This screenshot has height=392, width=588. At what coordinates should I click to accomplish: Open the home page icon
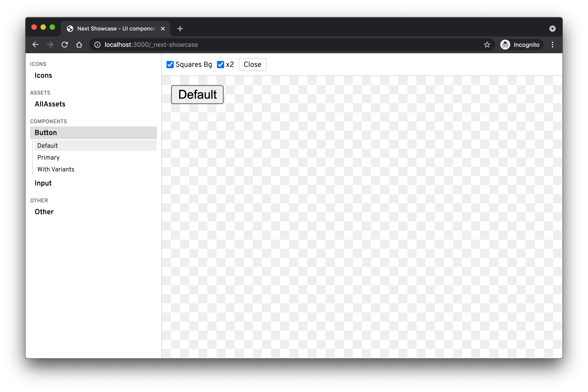pos(79,45)
